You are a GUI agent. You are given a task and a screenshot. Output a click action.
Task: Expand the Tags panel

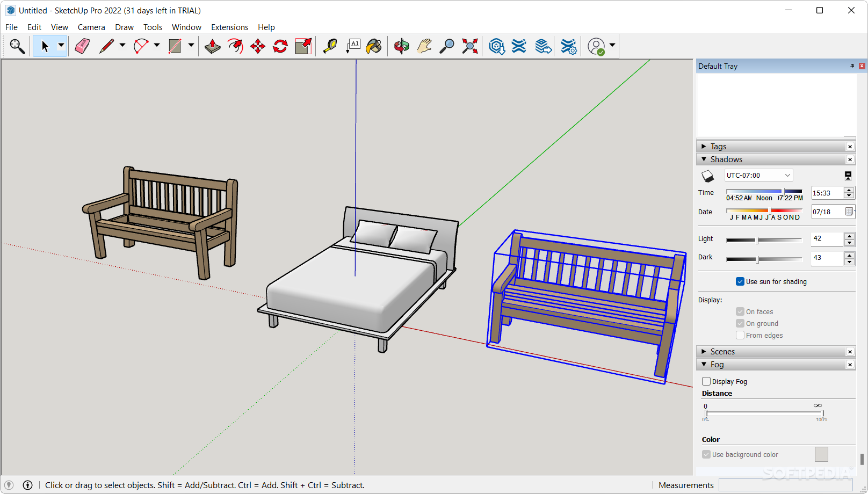point(704,147)
